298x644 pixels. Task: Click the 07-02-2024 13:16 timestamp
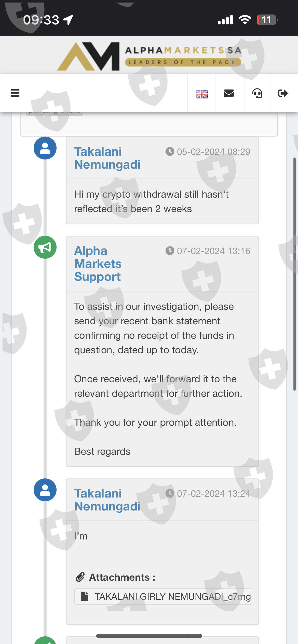point(213,251)
